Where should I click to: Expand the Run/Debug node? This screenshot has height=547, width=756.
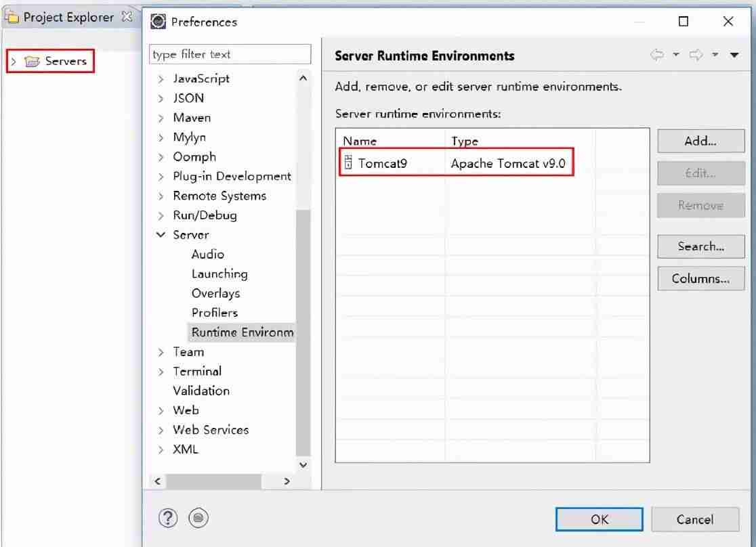click(161, 216)
